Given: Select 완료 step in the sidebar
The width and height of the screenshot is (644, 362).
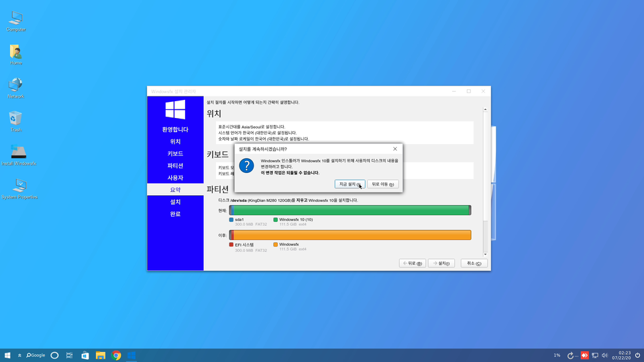Looking at the screenshot, I should pos(175,214).
